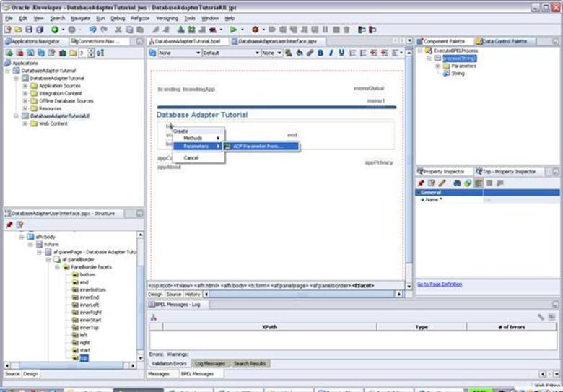The width and height of the screenshot is (563, 392).
Task: Open the Versioning menu
Action: (167, 18)
